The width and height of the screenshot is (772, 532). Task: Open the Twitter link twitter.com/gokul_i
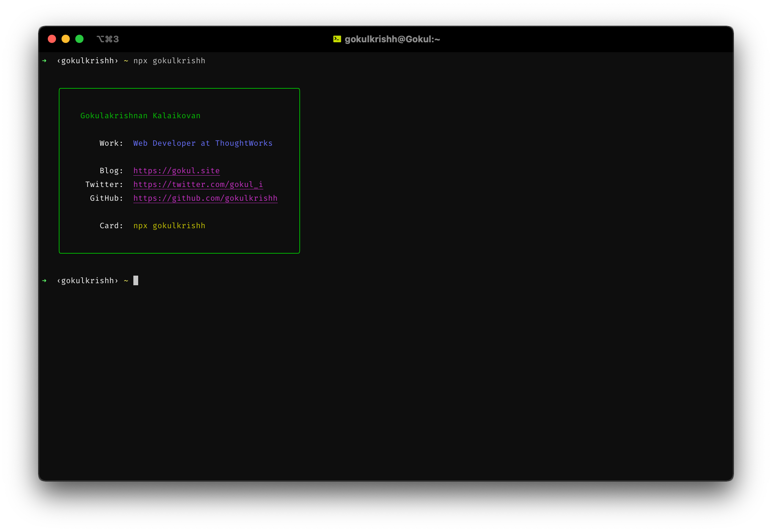pos(198,185)
